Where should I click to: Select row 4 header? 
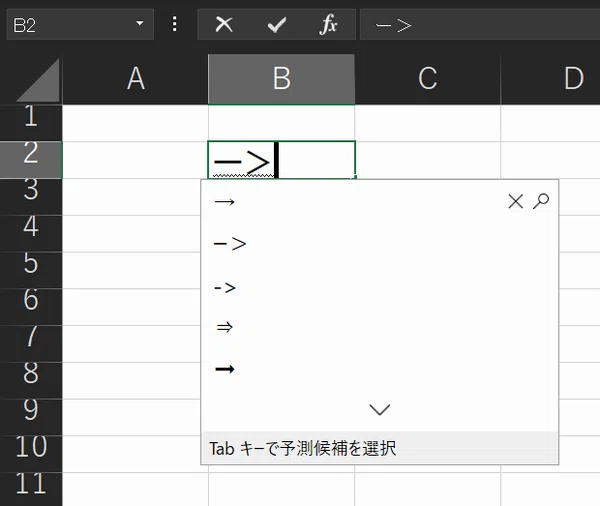point(31,233)
